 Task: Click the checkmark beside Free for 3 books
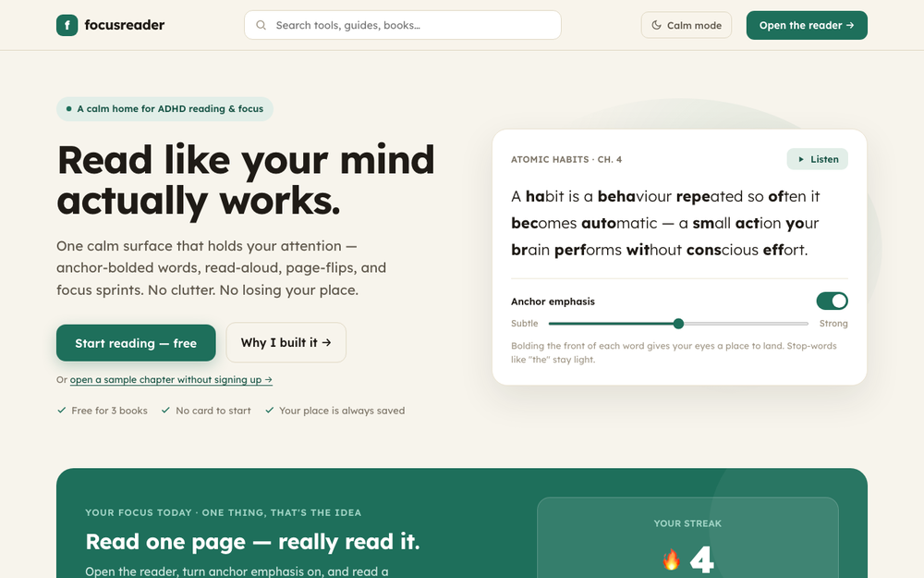point(61,410)
